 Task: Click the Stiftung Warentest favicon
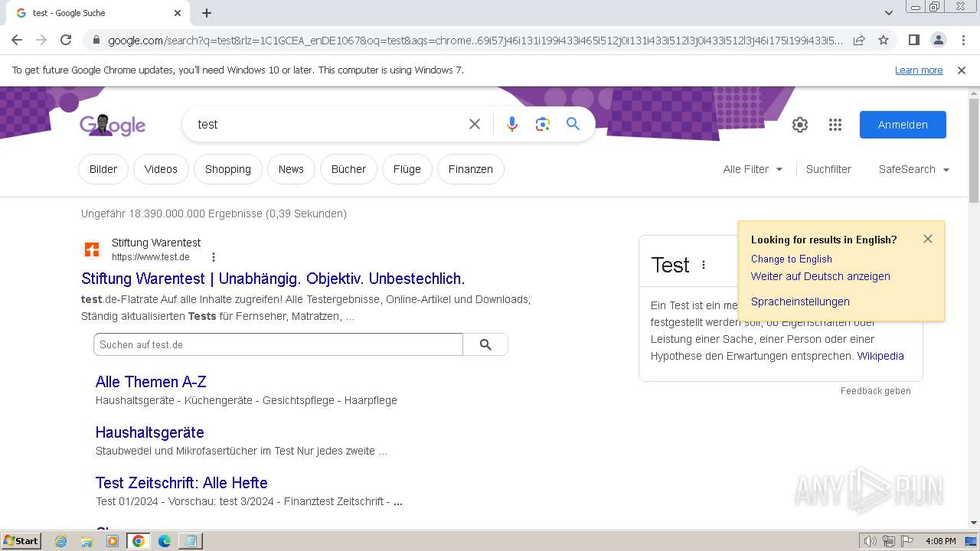pyautogui.click(x=92, y=249)
